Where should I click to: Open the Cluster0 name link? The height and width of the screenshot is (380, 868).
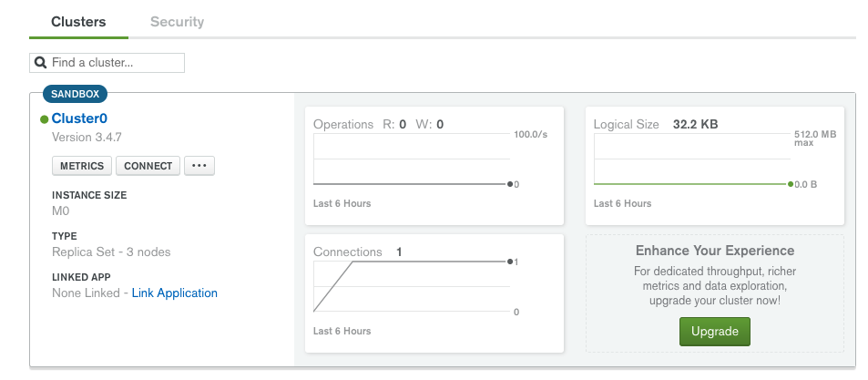pos(79,118)
